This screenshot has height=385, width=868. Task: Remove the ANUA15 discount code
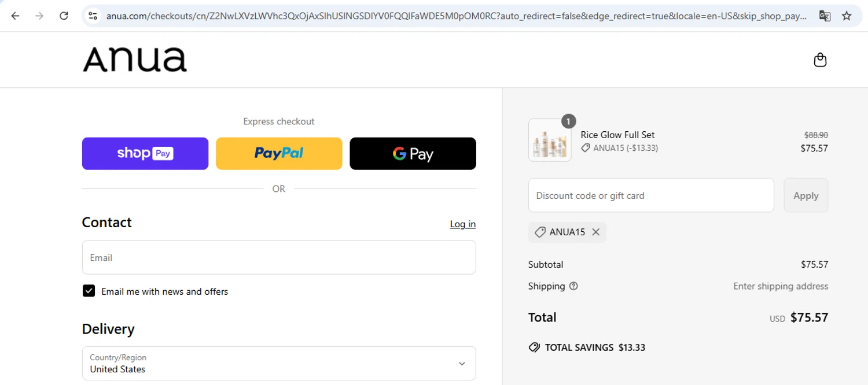click(595, 232)
